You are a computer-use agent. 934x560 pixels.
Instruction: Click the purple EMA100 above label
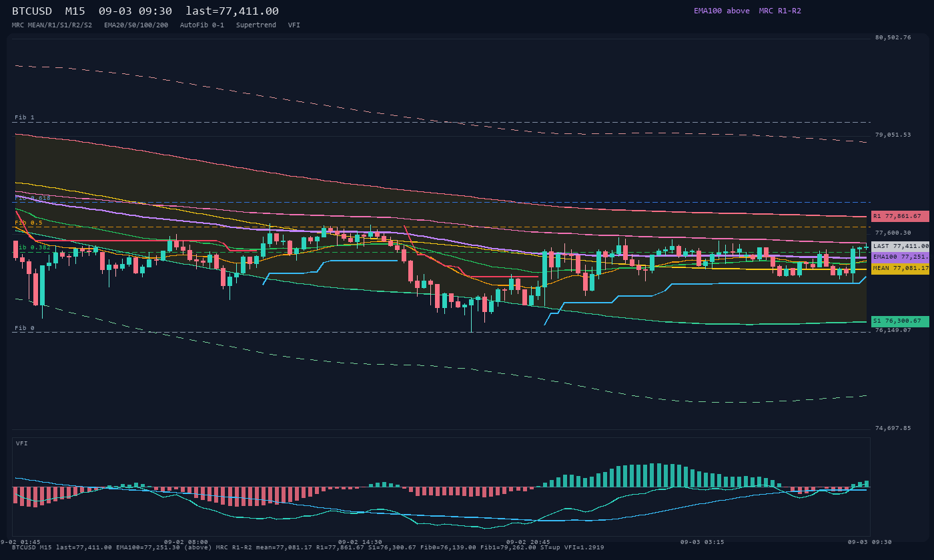click(x=722, y=11)
